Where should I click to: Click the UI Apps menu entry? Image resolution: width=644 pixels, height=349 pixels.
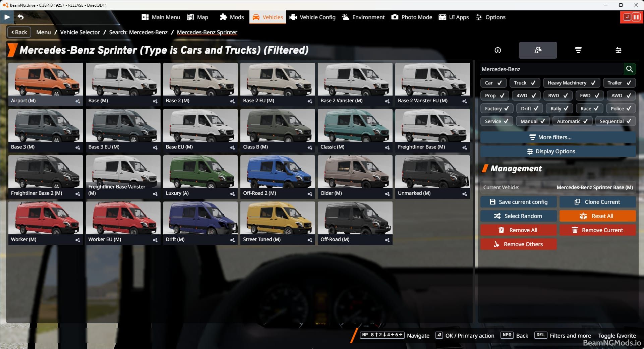coord(453,17)
